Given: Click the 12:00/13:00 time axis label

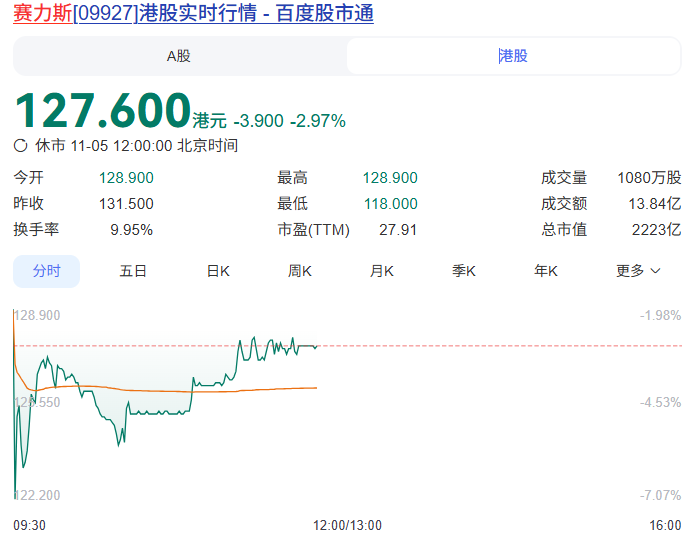Looking at the screenshot, I should pos(347,525).
